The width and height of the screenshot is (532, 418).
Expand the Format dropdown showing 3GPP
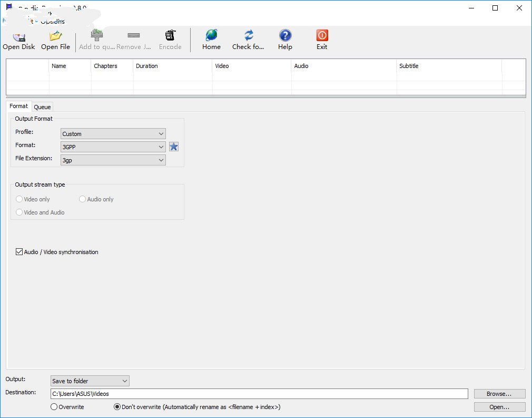click(113, 147)
